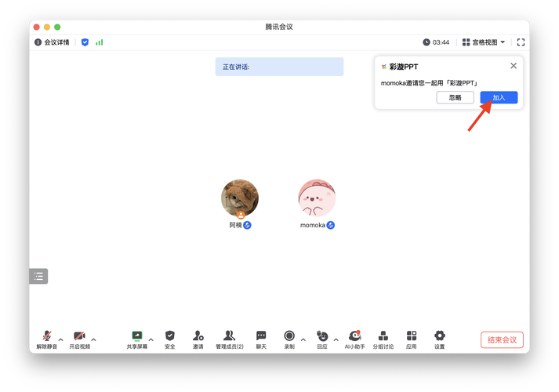Click the macOS green zoom window button
This screenshot has width=559, height=392.
tap(57, 27)
